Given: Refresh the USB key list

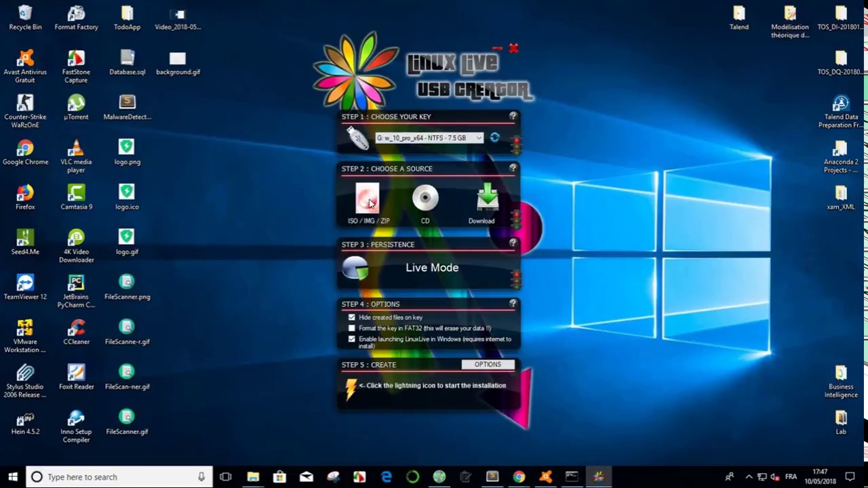Looking at the screenshot, I should coord(494,138).
